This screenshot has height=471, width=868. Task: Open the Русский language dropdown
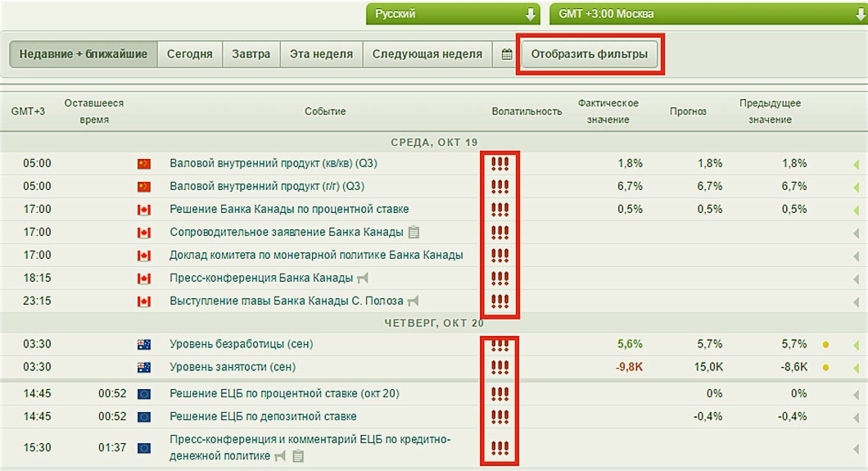[x=453, y=14]
